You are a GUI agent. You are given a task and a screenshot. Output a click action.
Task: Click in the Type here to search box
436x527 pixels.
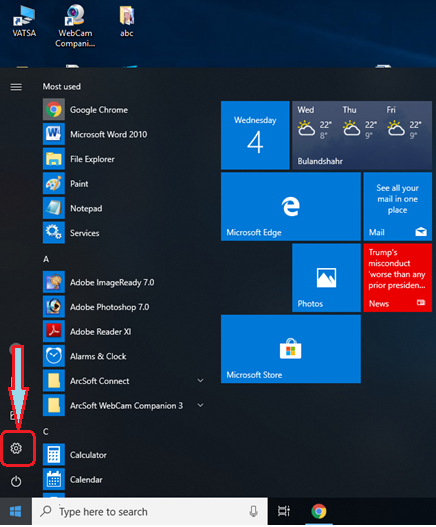click(x=150, y=512)
